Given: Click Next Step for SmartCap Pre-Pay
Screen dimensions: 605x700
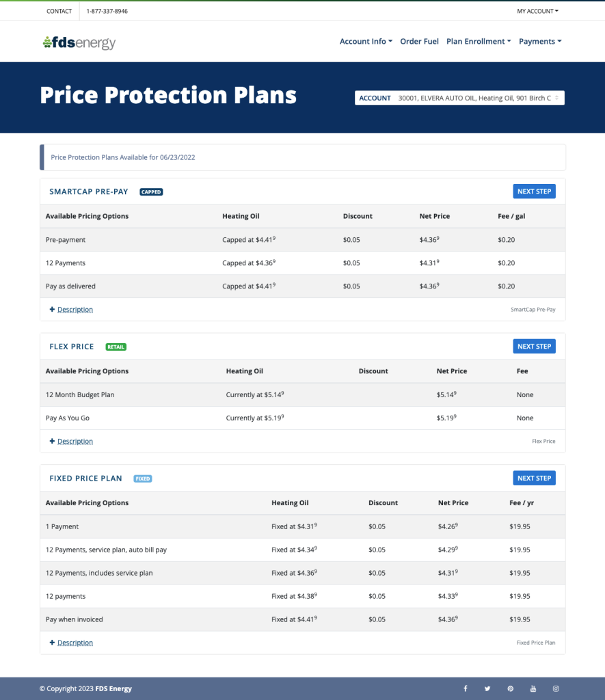Looking at the screenshot, I should pos(534,191).
